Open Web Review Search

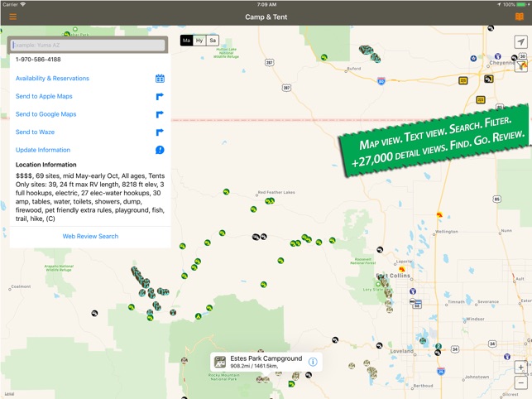(90, 237)
